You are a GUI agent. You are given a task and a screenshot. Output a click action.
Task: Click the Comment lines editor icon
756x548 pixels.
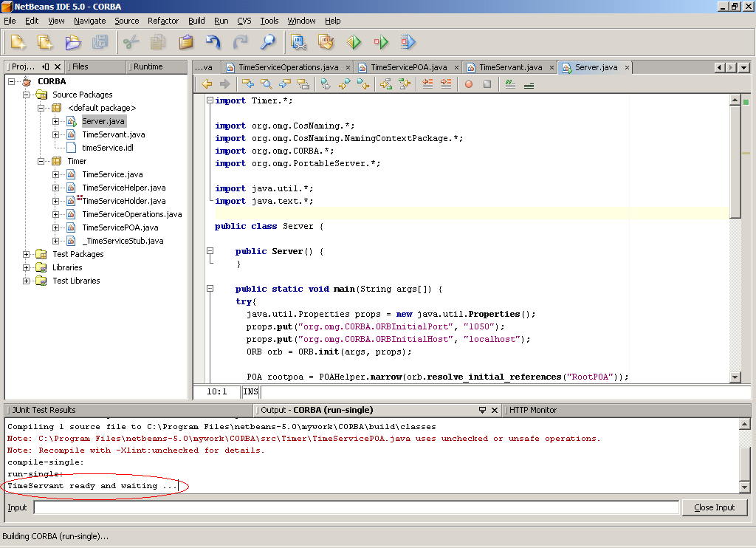coord(511,84)
